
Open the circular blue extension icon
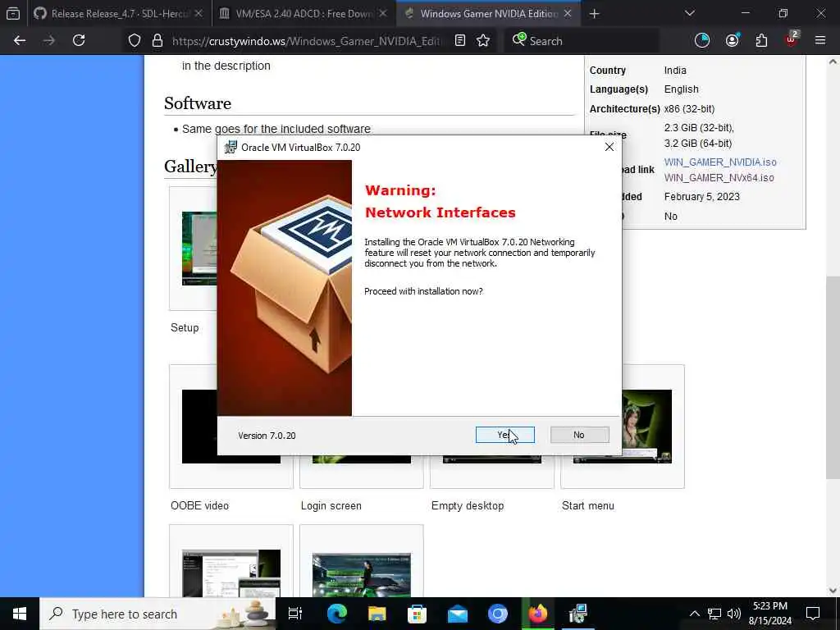coord(702,41)
